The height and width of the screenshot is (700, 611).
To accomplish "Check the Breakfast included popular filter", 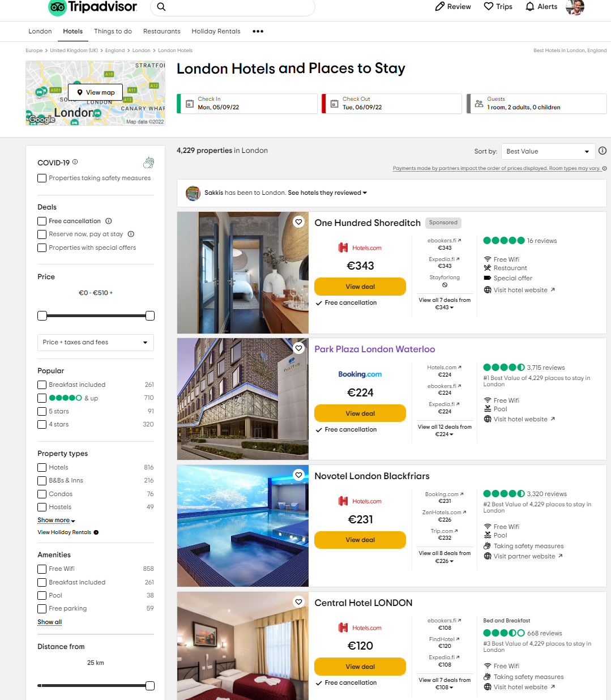I will coord(42,385).
